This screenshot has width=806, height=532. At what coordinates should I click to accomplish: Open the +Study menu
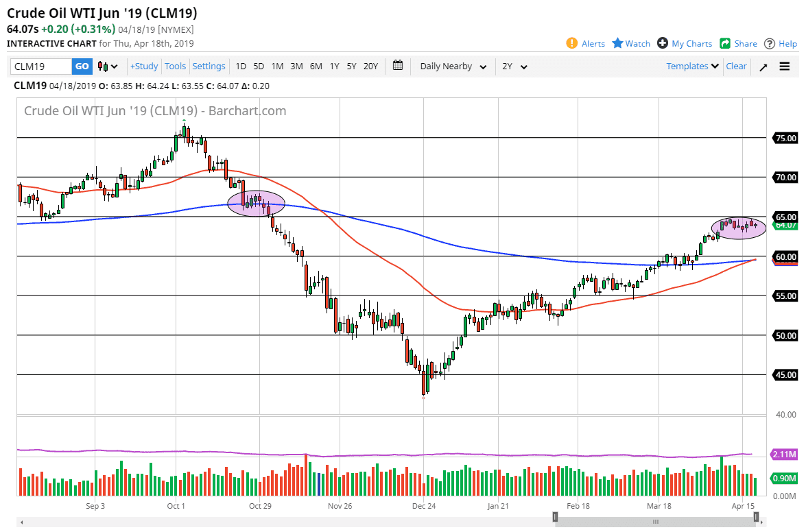143,66
